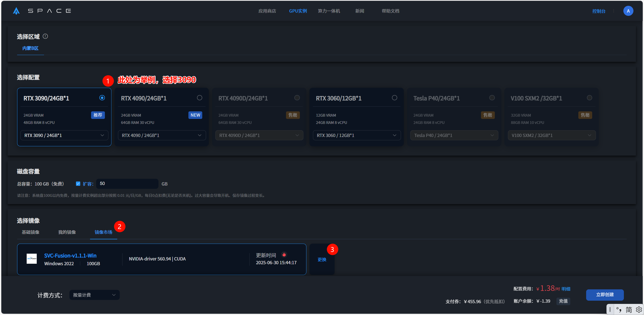Click the punctuation mode icon in IME bar
644x315 pixels.
point(619,310)
